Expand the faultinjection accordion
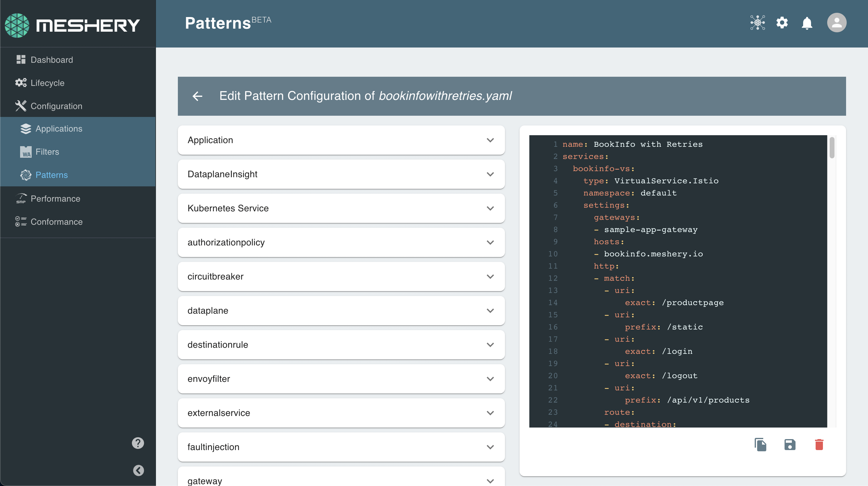Screen dimensions: 868x486 [341, 447]
